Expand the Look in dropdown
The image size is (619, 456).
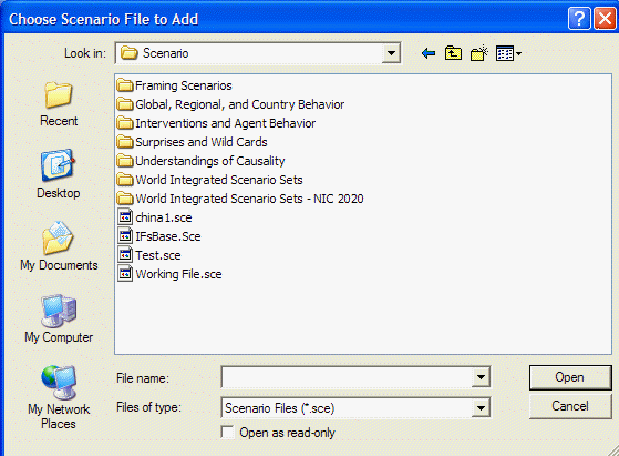point(392,53)
